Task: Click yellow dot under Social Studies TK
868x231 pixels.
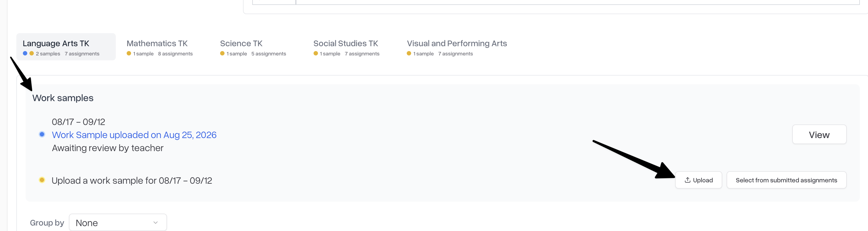Action: pos(315,54)
